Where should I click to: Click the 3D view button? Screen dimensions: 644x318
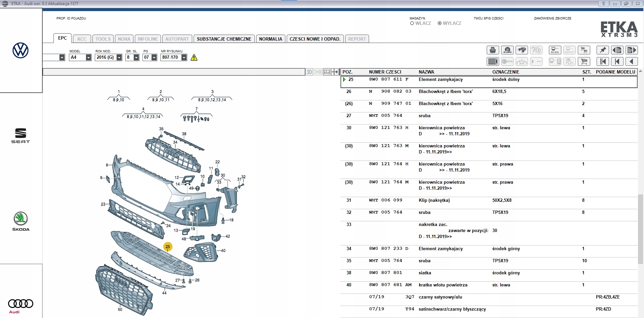[309, 72]
